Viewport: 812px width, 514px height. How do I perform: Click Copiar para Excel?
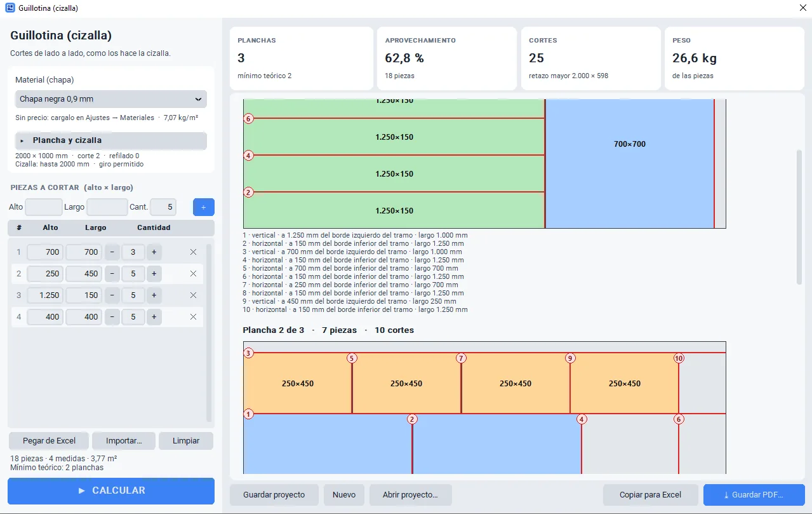point(651,495)
